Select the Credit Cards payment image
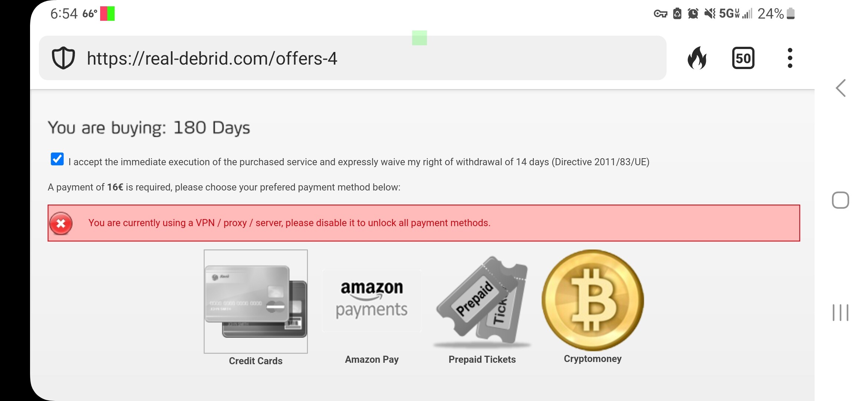The image size is (868, 401). coord(256,301)
